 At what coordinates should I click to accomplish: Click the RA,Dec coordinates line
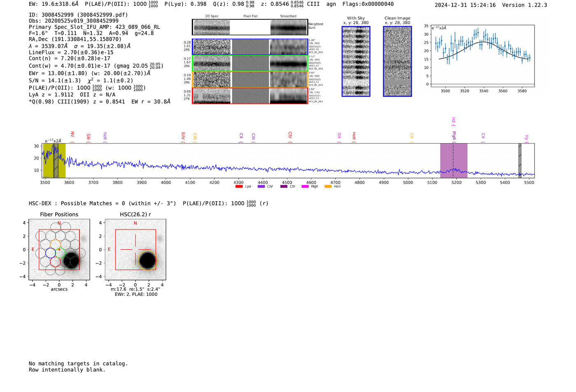pos(75,39)
